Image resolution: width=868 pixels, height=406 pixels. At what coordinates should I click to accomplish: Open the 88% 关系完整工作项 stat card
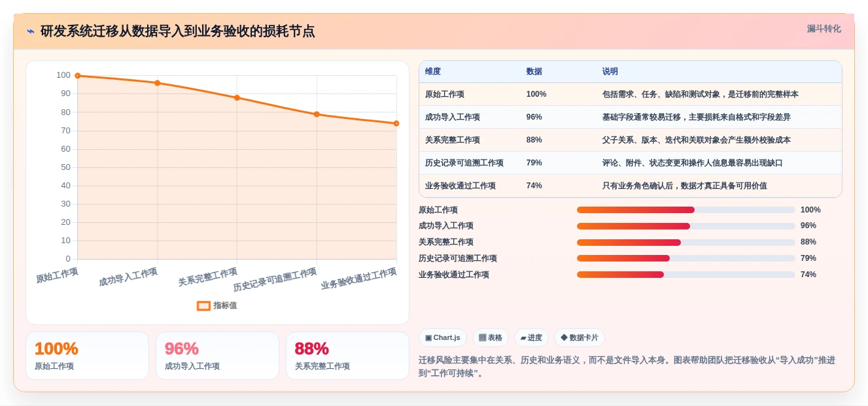347,356
